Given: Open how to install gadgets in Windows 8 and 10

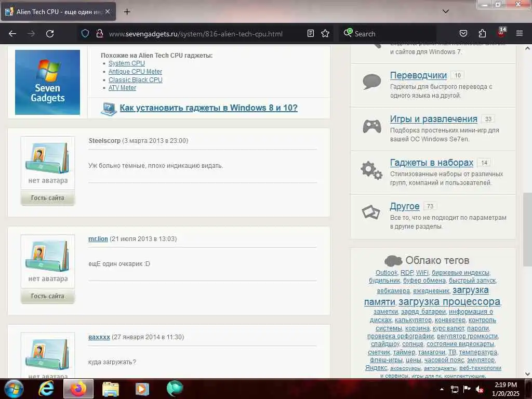Looking at the screenshot, I should point(208,108).
